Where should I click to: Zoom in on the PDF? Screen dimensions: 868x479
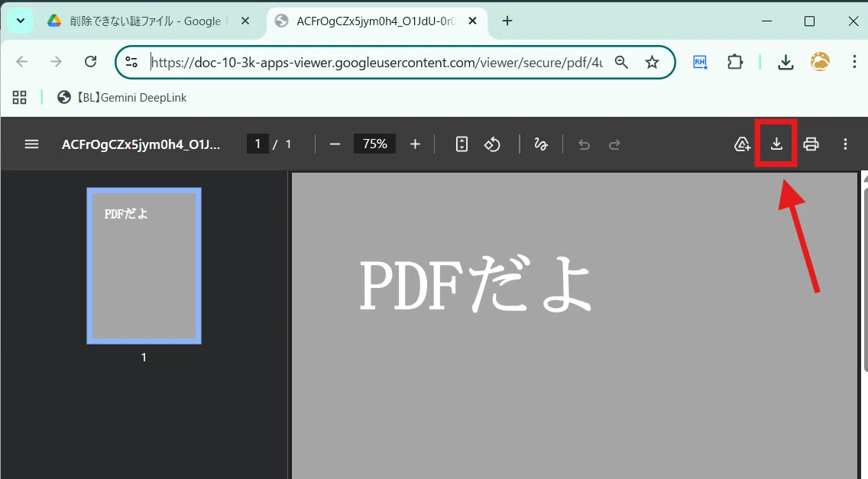415,144
